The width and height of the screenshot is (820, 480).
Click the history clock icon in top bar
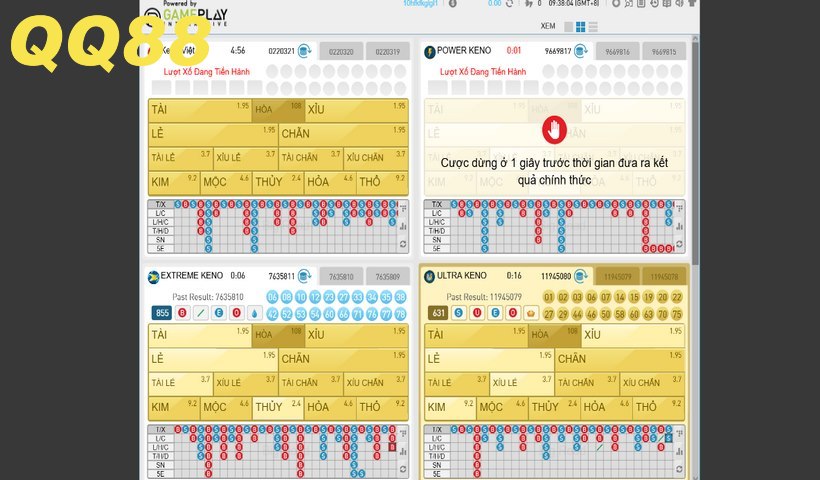(655, 3)
